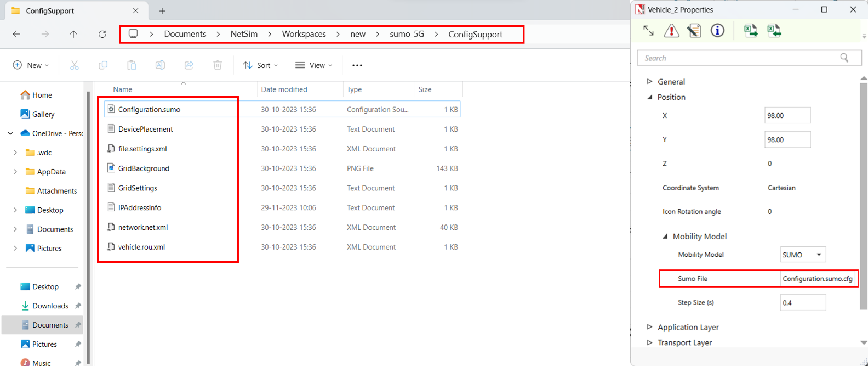This screenshot has width=868, height=366.
Task: Click the Configuration.sumo file icon
Action: [x=111, y=109]
